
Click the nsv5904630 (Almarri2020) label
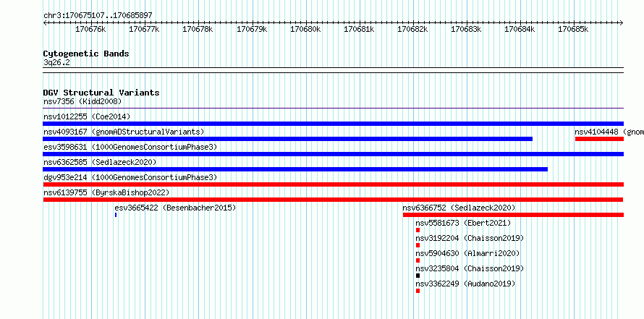[467, 253]
